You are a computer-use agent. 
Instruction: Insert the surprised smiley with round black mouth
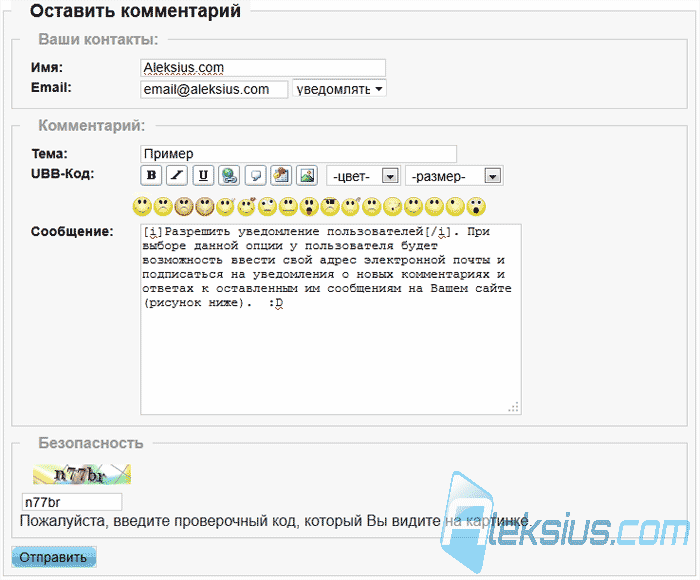(476, 207)
